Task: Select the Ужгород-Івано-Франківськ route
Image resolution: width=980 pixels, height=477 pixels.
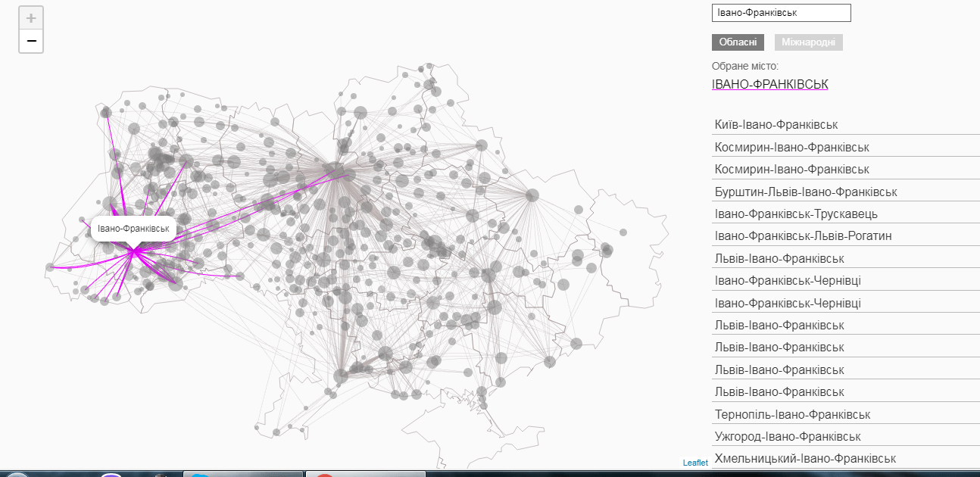Action: coord(846,437)
